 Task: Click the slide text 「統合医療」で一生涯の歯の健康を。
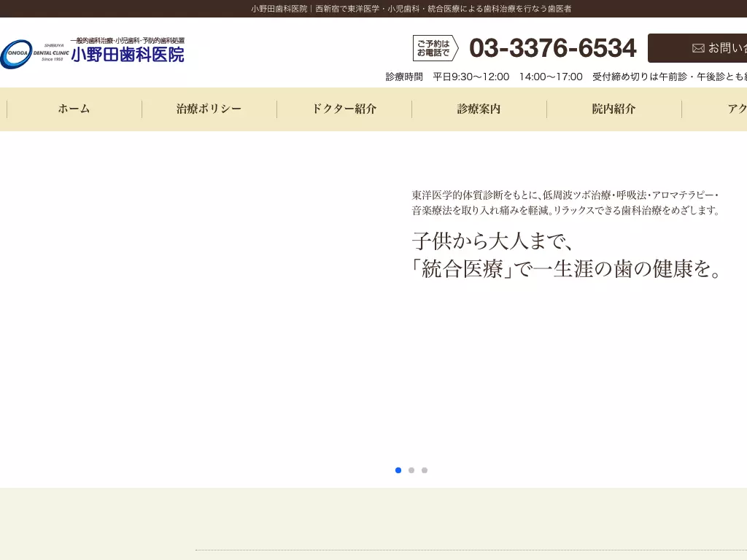(566, 269)
